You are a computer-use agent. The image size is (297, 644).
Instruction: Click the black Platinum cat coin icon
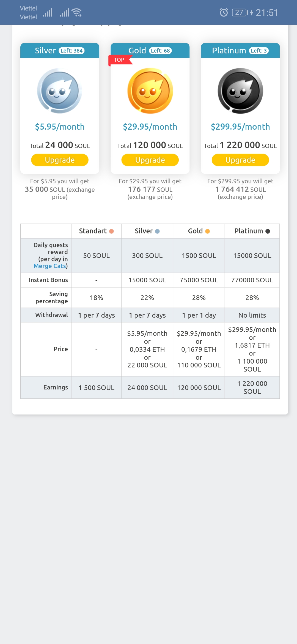coord(240,91)
